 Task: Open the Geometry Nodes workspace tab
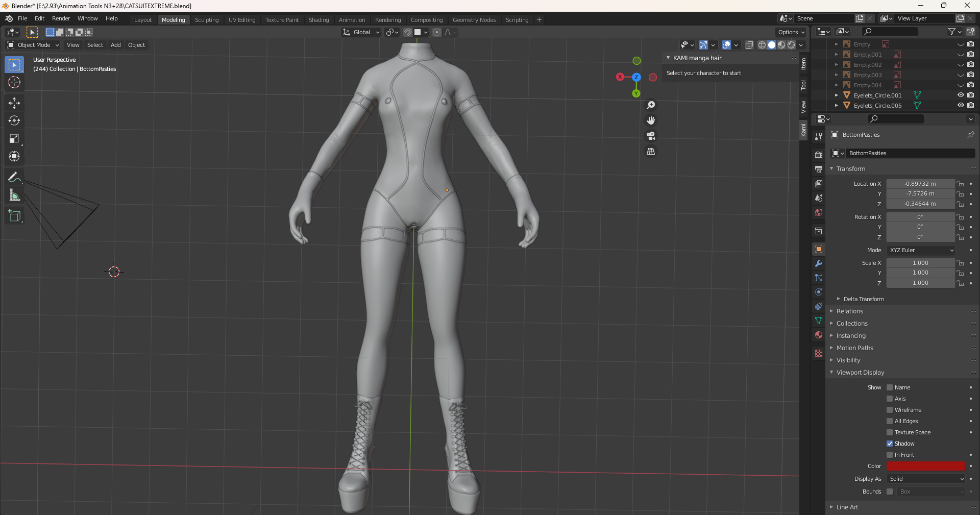tap(474, 20)
